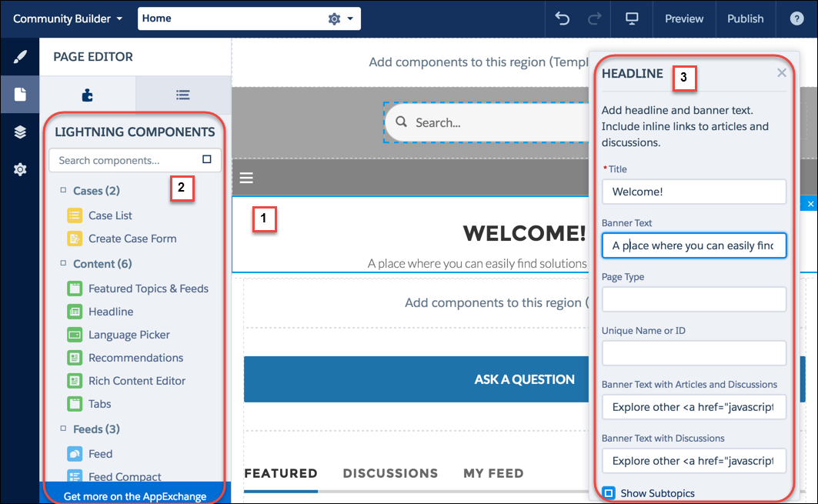Open the Settings gear in left sidebar

point(20,169)
